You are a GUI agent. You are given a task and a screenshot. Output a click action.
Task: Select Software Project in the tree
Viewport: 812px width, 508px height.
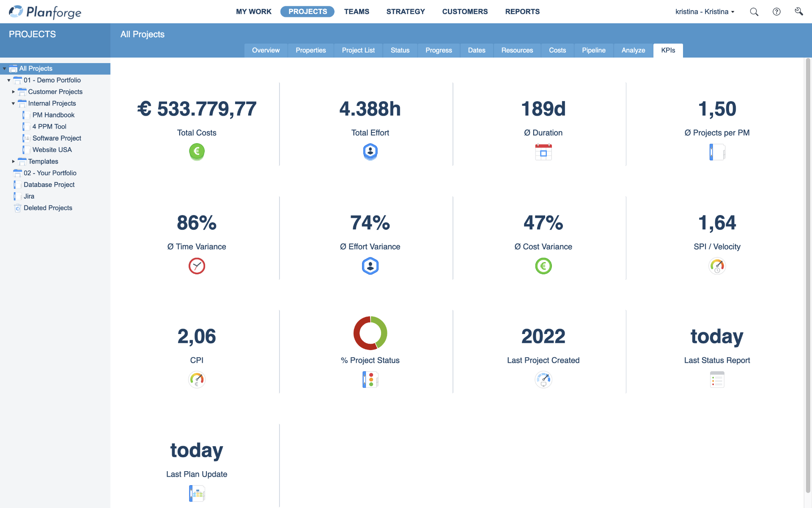pyautogui.click(x=57, y=138)
